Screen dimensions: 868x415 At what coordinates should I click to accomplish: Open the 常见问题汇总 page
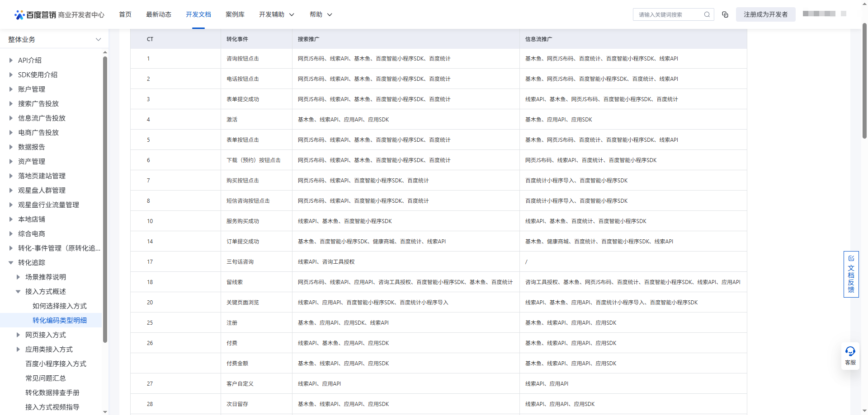[46, 378]
